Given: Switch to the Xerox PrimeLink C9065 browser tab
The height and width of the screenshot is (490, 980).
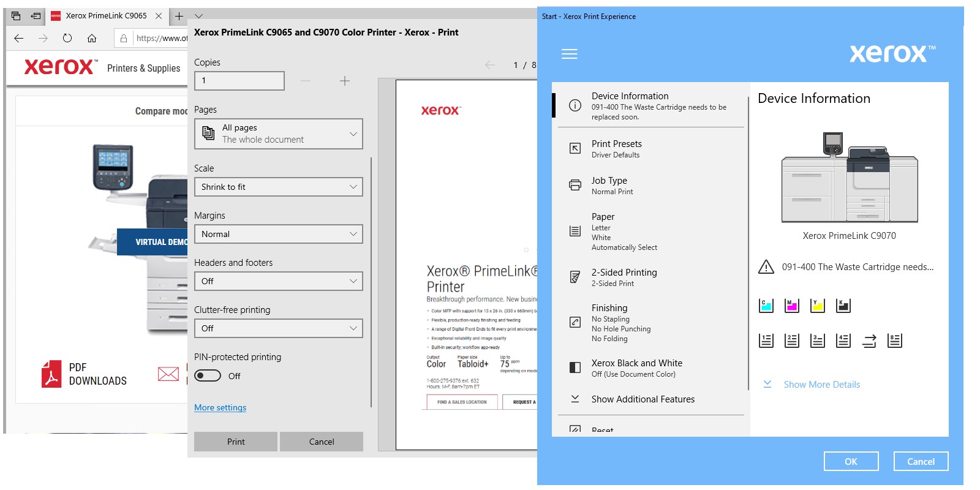Looking at the screenshot, I should tap(105, 16).
